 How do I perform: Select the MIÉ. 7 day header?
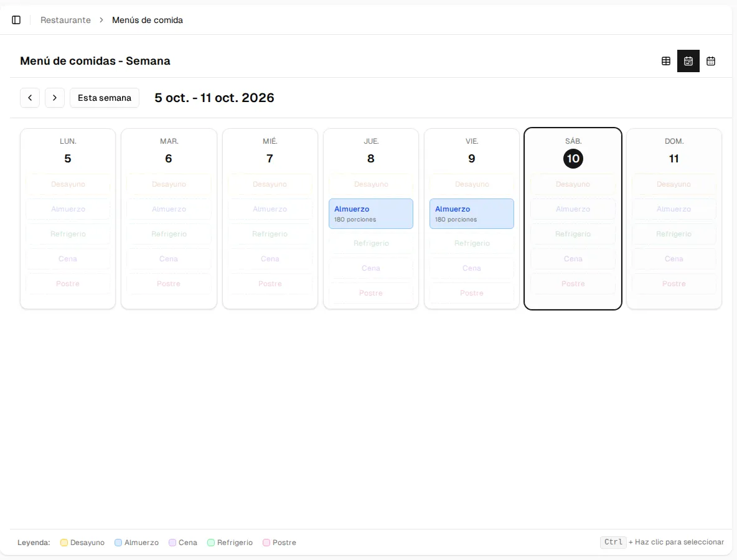(270, 152)
